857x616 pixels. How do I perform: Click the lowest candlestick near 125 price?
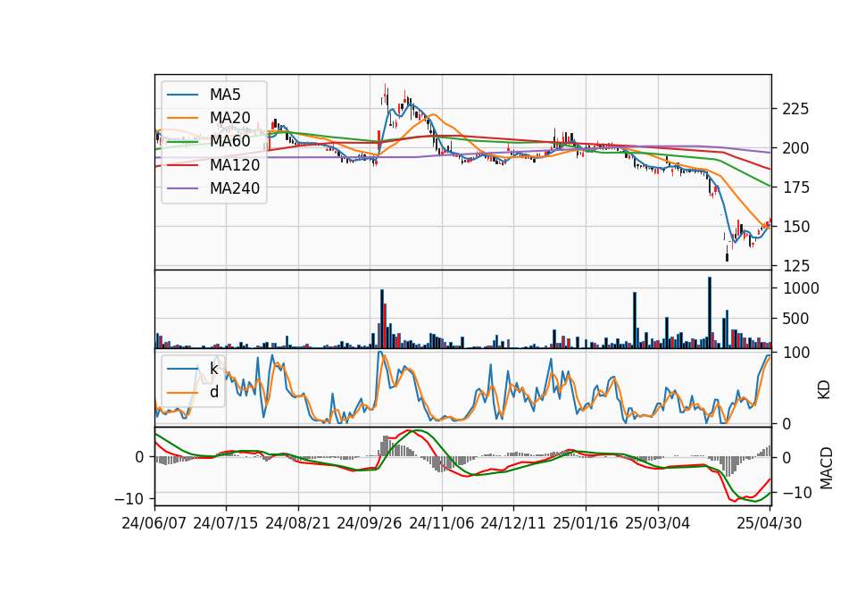click(x=727, y=253)
